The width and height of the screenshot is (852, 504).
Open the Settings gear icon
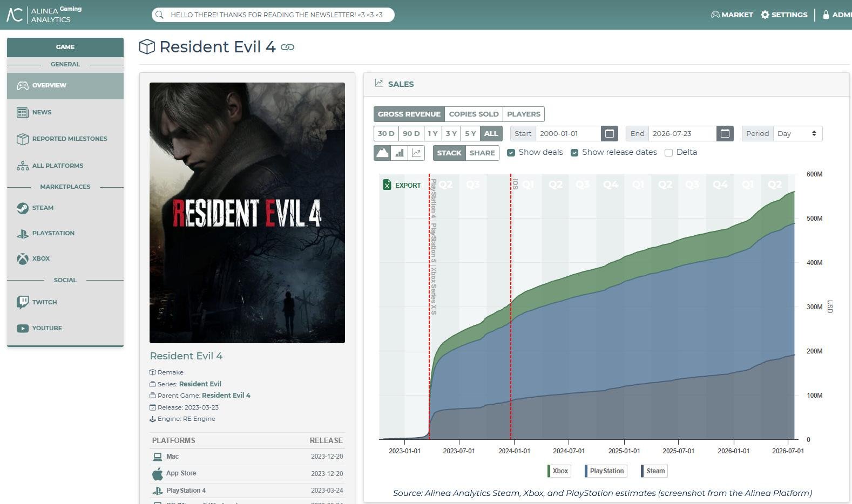(x=765, y=15)
